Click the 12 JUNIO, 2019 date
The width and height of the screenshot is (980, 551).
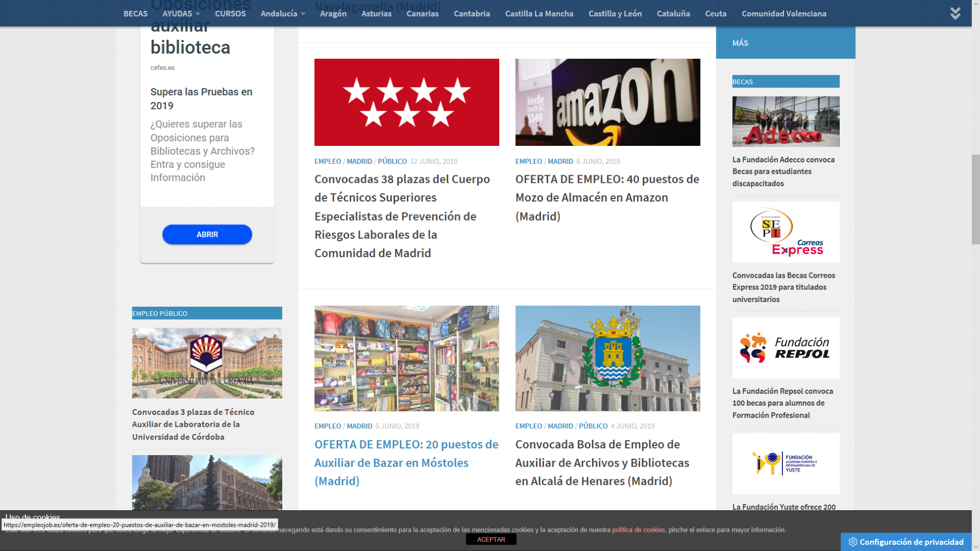[434, 161]
